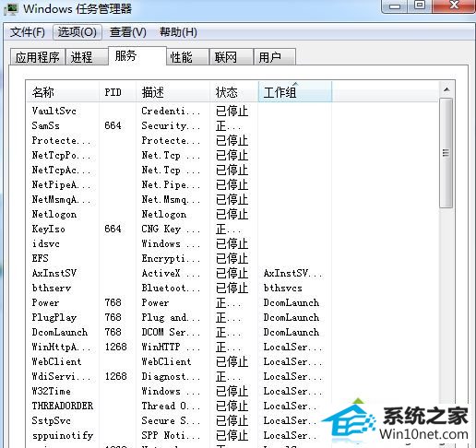Sort services by PID column header
The image size is (476, 448).
pyautogui.click(x=117, y=92)
